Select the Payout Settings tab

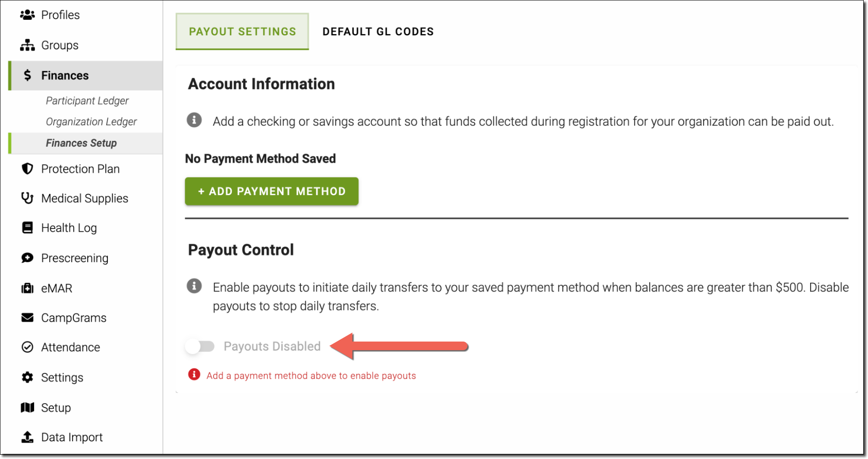click(x=242, y=32)
